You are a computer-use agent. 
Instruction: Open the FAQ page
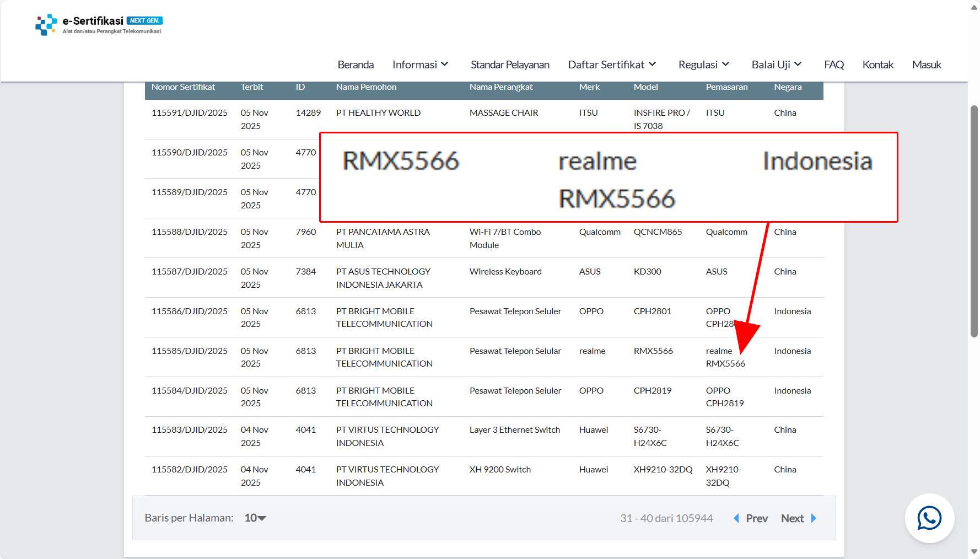834,64
